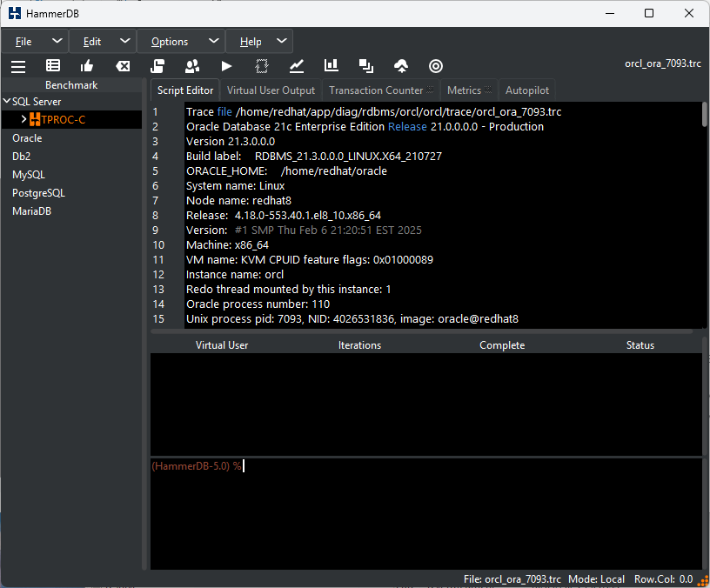The width and height of the screenshot is (710, 588).
Task: Click the orcl_ora_7093.trc label in toolbar
Action: (x=663, y=63)
